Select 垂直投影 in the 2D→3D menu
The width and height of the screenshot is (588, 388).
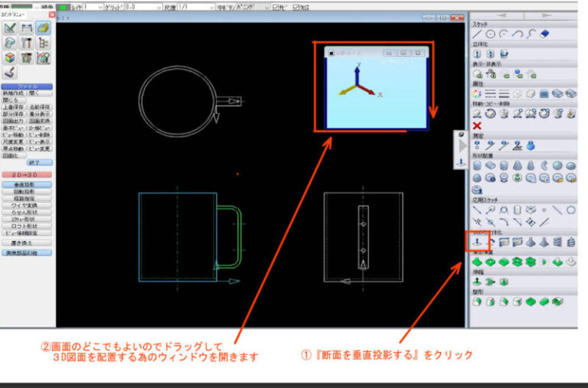pos(27,184)
